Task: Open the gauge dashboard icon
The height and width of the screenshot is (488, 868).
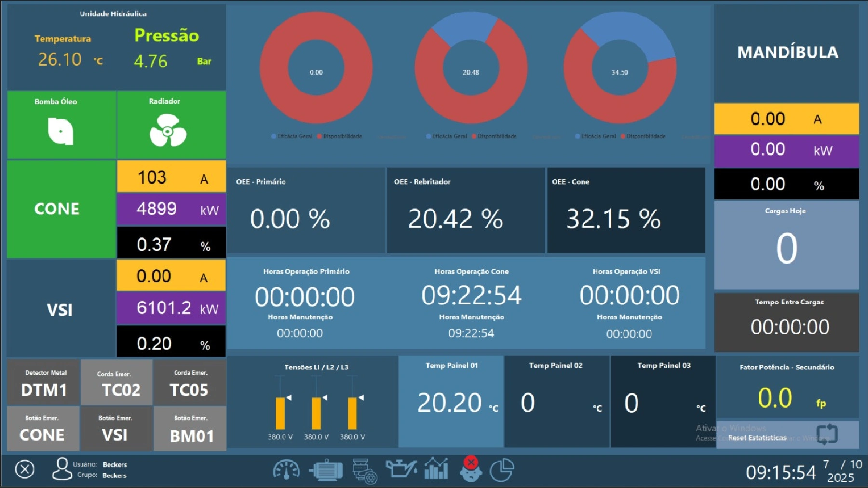Action: [x=286, y=470]
